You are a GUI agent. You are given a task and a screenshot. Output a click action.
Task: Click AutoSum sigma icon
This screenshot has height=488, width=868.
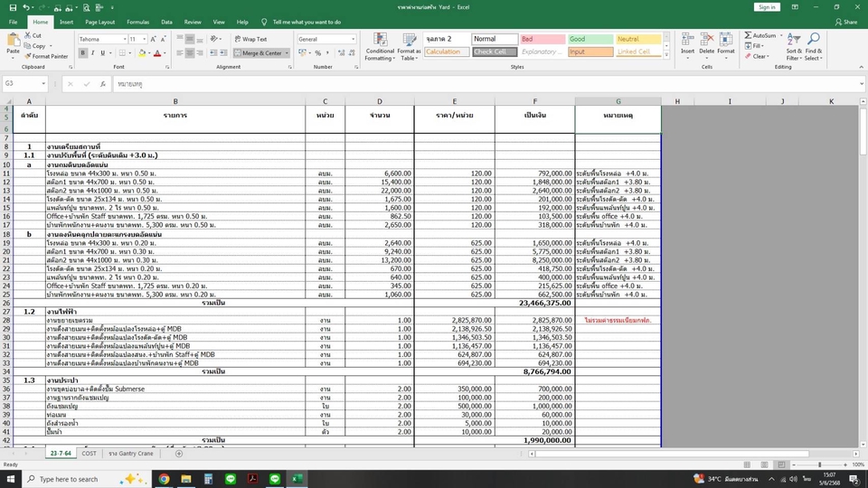click(748, 35)
